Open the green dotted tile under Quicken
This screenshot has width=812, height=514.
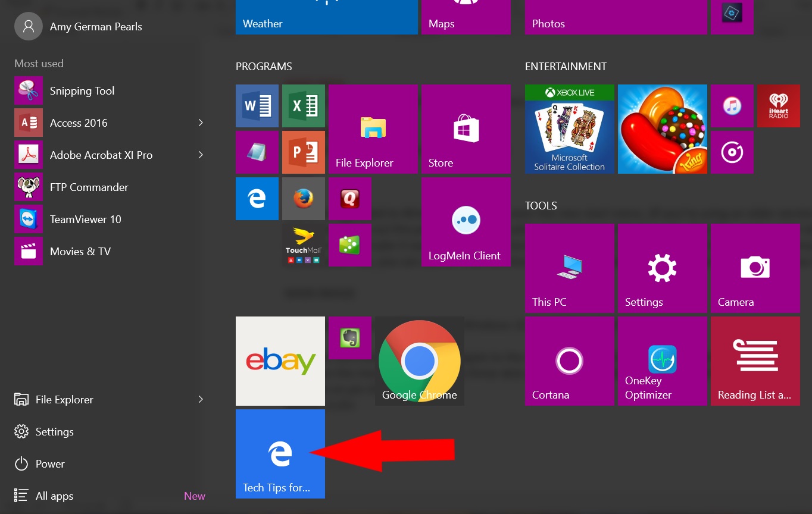point(350,245)
